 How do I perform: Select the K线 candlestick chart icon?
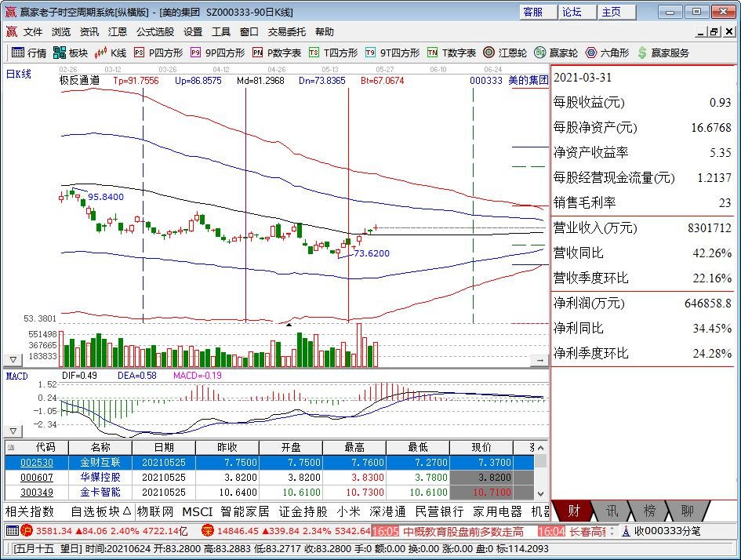tap(110, 53)
